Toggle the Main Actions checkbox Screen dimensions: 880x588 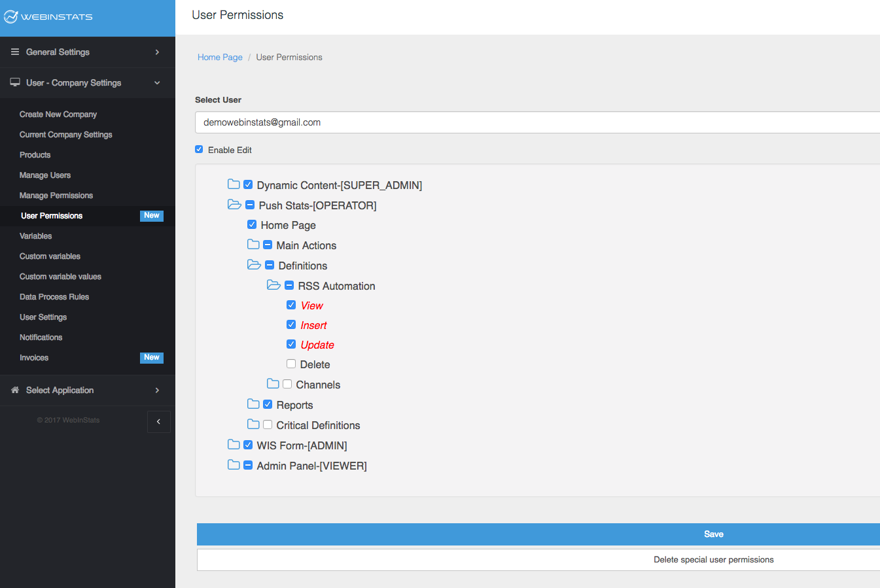[x=268, y=245]
